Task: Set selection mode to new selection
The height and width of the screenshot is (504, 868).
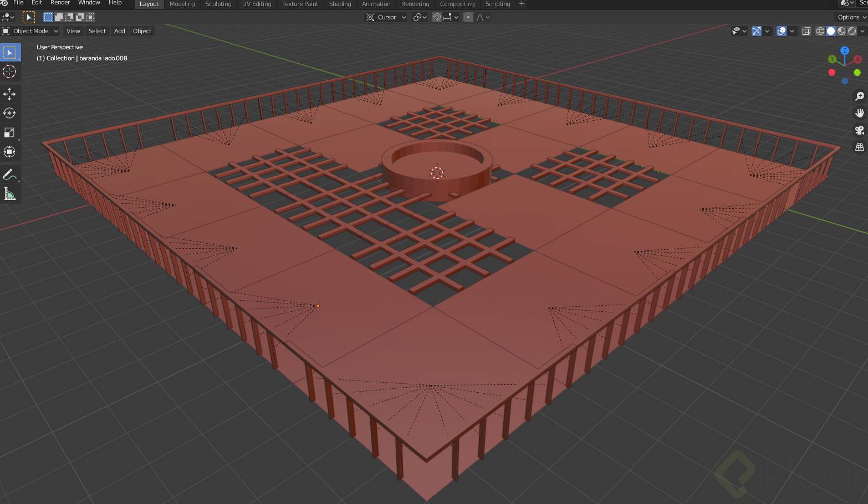Action: pos(48,17)
